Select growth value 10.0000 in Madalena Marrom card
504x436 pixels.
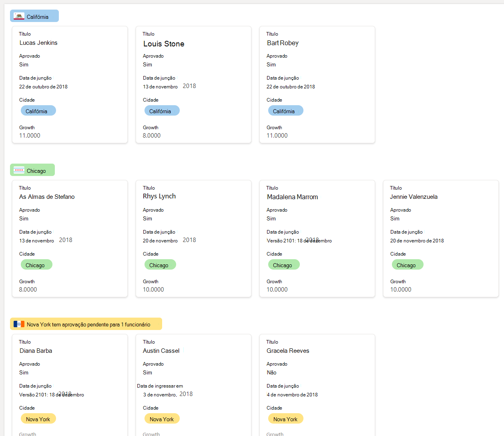[277, 290]
